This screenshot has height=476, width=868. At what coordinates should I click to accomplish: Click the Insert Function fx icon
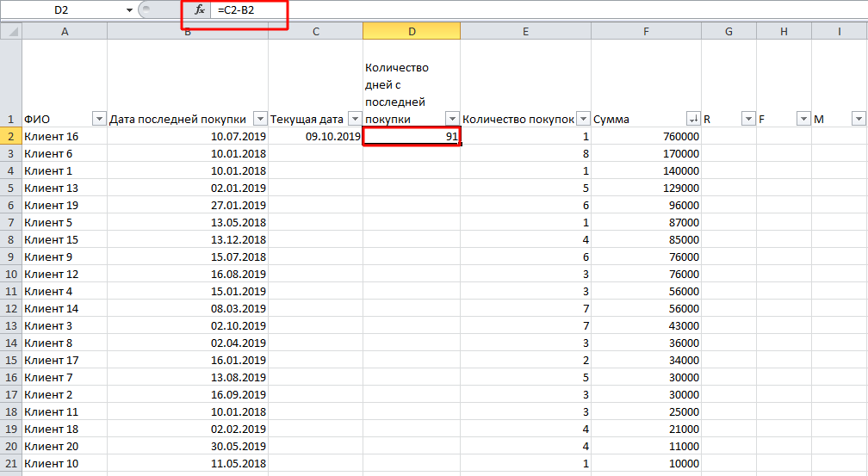click(x=200, y=10)
